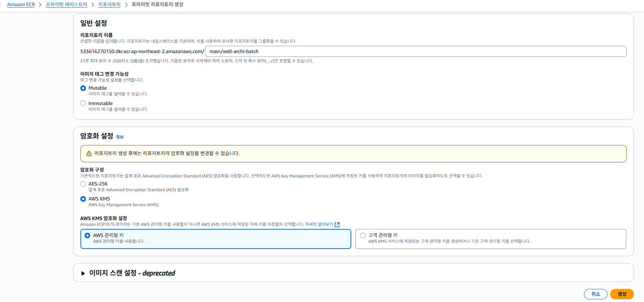Click the breadcrumb chevron after Amazon ECR
Screen dimensions: 644x302
pyautogui.click(x=40, y=5)
